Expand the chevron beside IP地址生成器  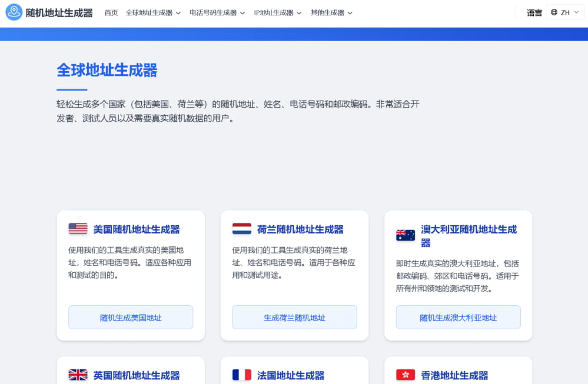299,13
